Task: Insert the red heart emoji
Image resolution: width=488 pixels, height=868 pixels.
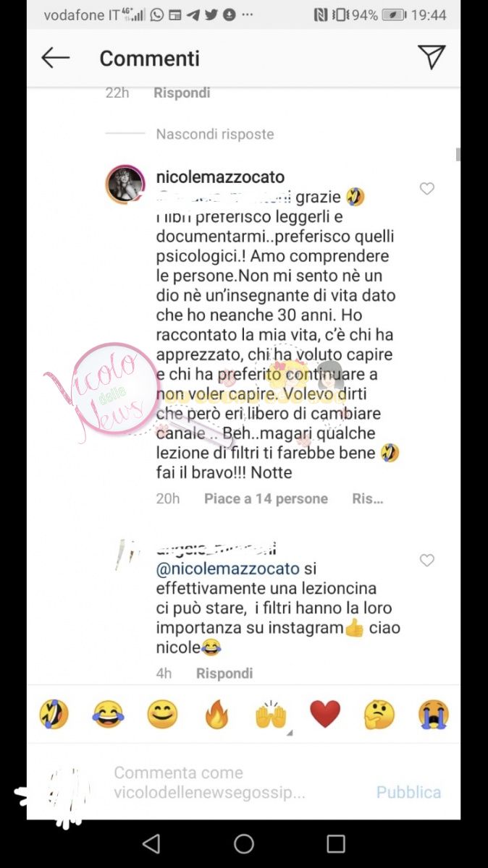Action: [325, 715]
